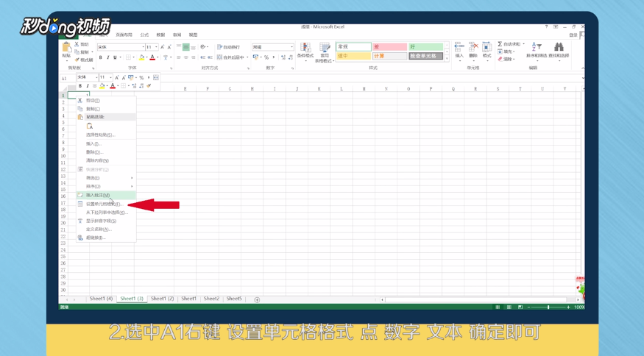
Task: Click increase decimal icon in ribbon
Action: click(x=283, y=57)
